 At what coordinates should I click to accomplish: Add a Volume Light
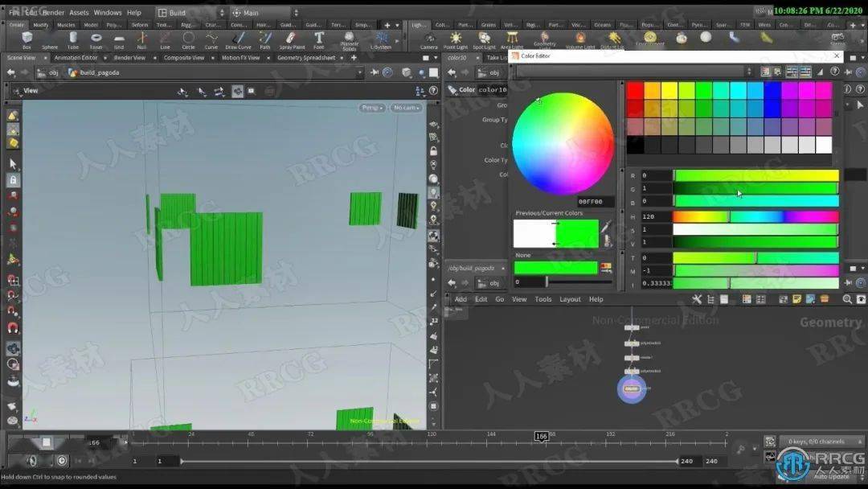coord(580,40)
